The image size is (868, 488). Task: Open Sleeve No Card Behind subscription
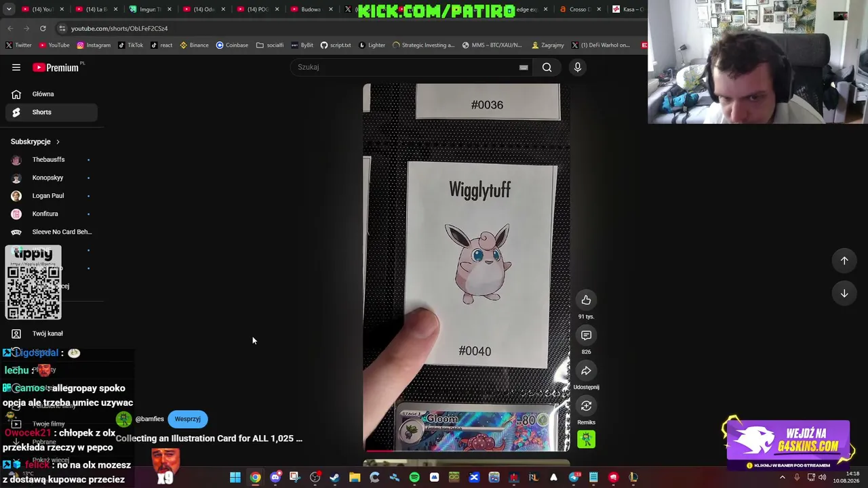[52, 232]
